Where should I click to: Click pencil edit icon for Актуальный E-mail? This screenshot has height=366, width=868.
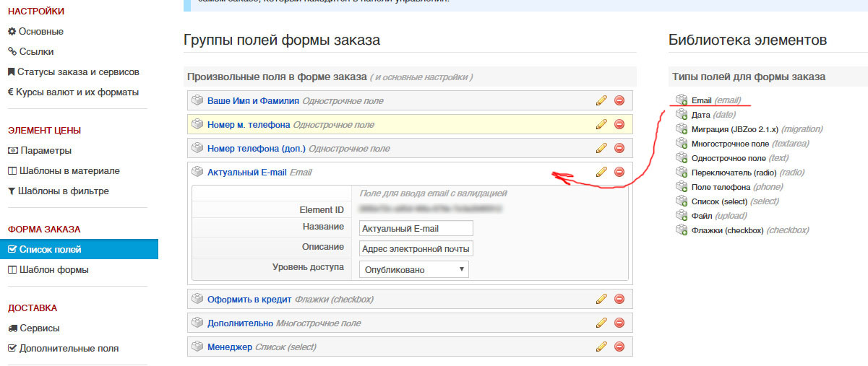pyautogui.click(x=601, y=172)
